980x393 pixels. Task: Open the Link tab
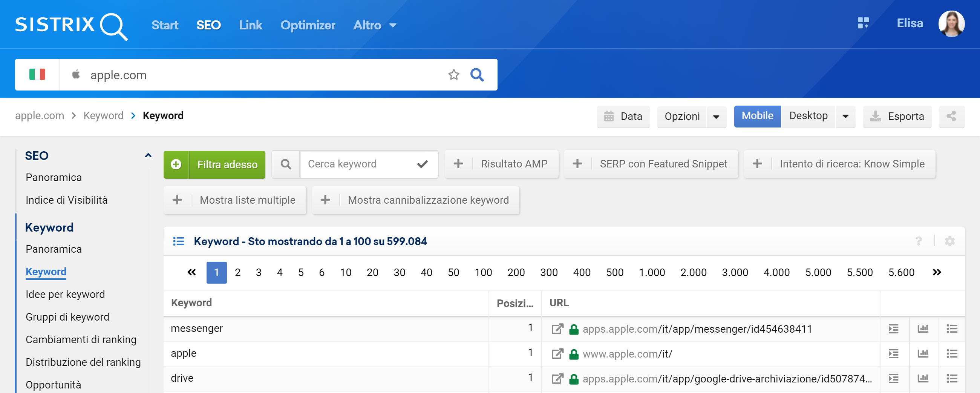[250, 25]
